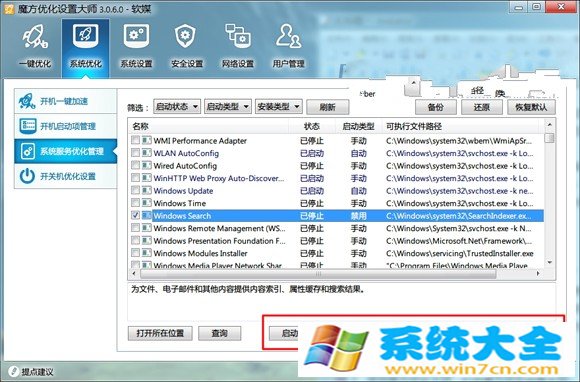580x382 pixels.
Task: Click the vertical scrollbar down arrow
Action: pyautogui.click(x=550, y=262)
